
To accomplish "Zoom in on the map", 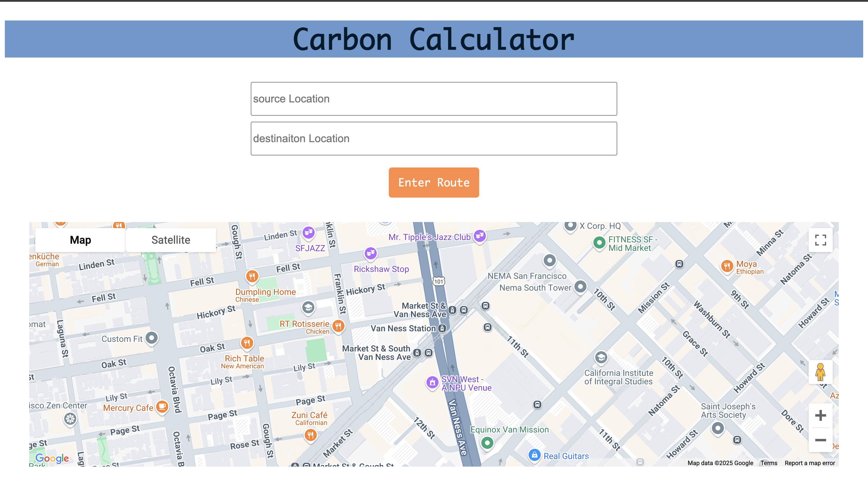I will 820,415.
